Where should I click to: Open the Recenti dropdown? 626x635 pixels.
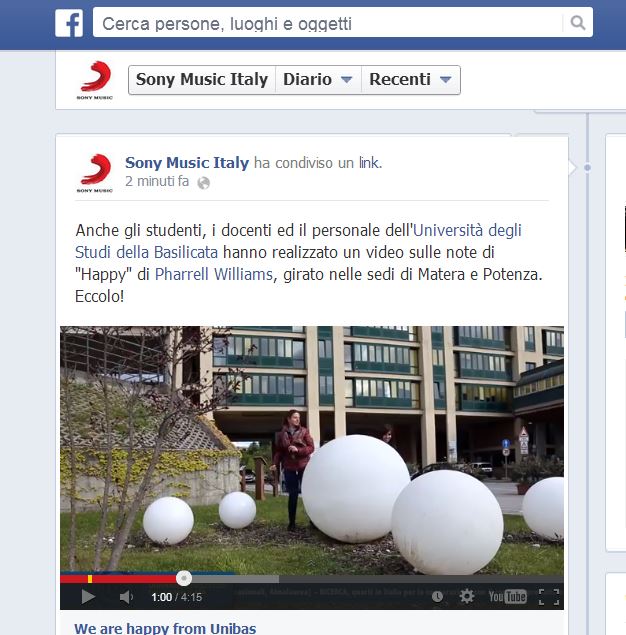pos(411,80)
